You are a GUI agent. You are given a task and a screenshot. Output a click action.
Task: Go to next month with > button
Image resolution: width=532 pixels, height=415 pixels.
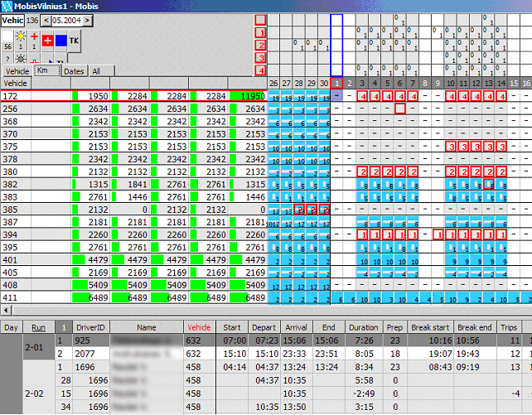tap(87, 21)
